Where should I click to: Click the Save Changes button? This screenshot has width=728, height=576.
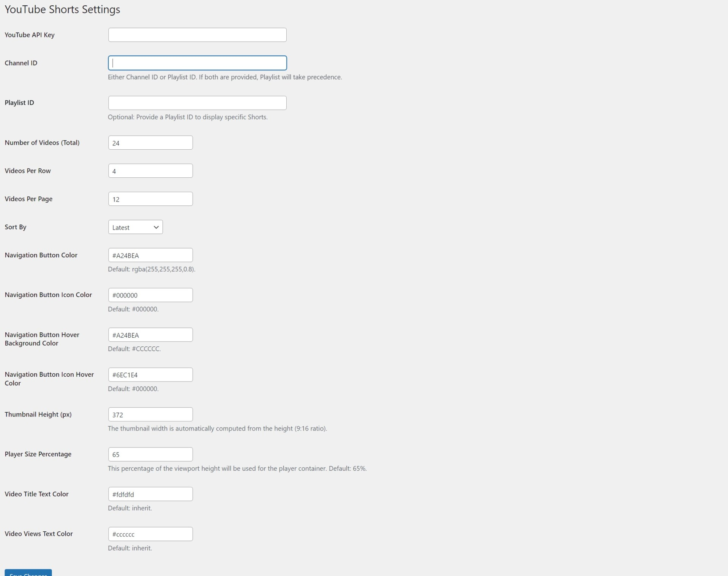point(28,573)
